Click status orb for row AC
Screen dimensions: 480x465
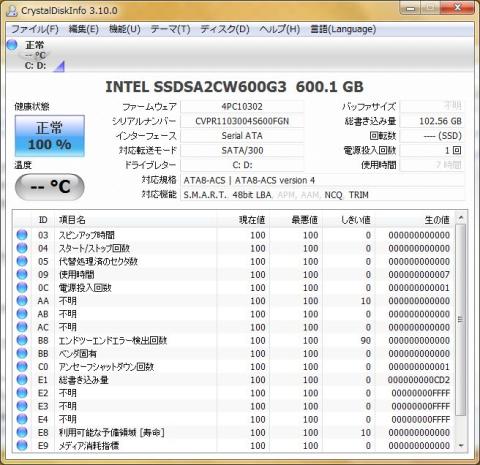click(x=22, y=327)
